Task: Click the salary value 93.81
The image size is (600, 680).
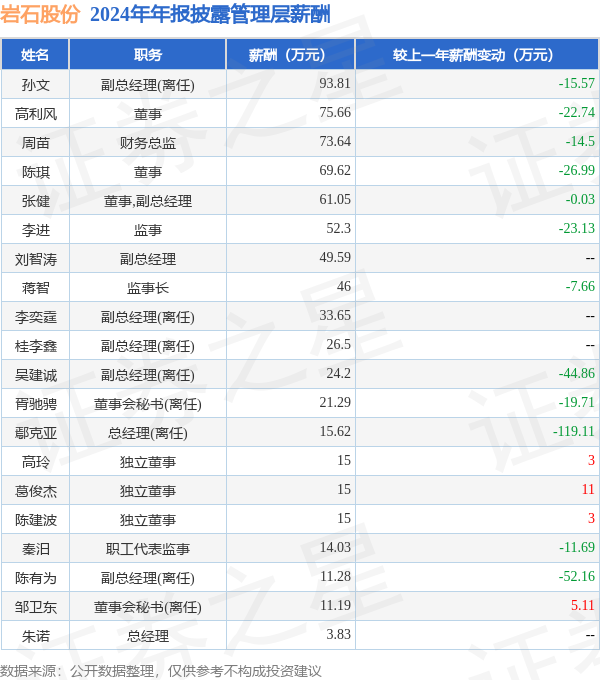Action: click(x=335, y=83)
